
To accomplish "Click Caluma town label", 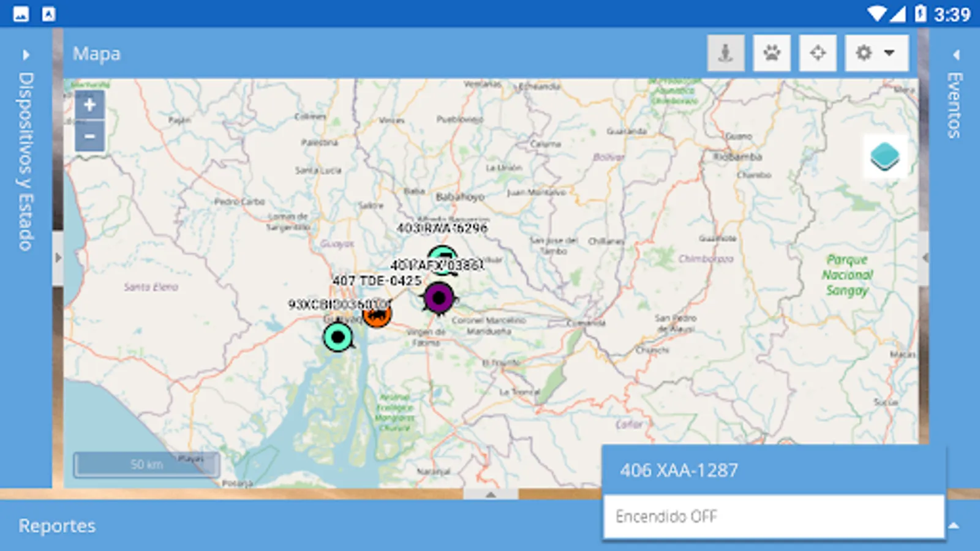I will (545, 144).
